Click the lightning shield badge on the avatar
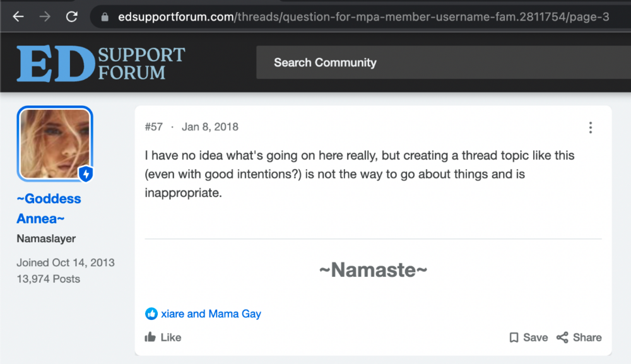Screen dimensions: 631x364 (x=86, y=173)
